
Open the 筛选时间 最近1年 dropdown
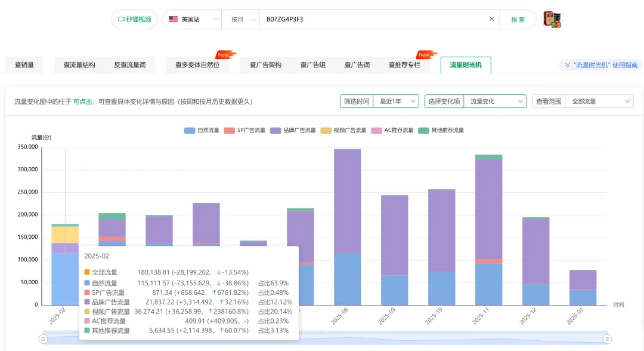[x=396, y=101]
